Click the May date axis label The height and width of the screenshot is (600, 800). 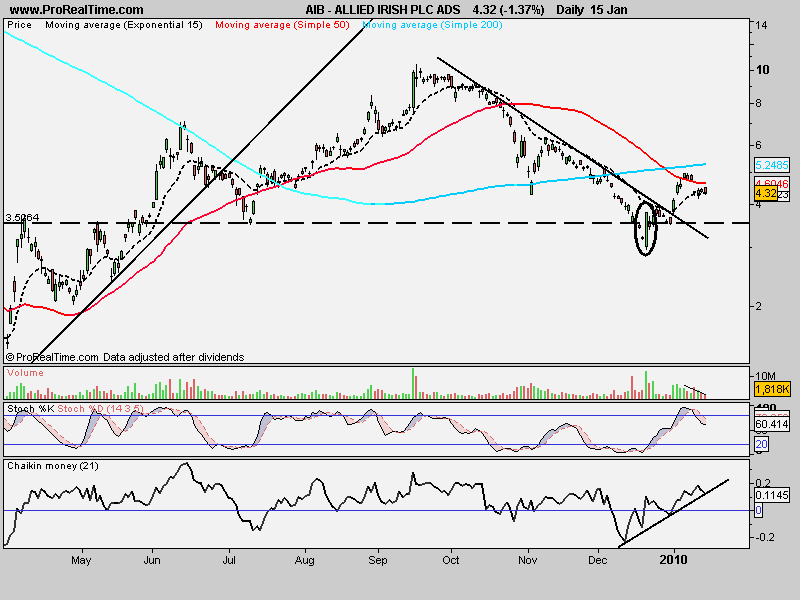pyautogui.click(x=81, y=560)
